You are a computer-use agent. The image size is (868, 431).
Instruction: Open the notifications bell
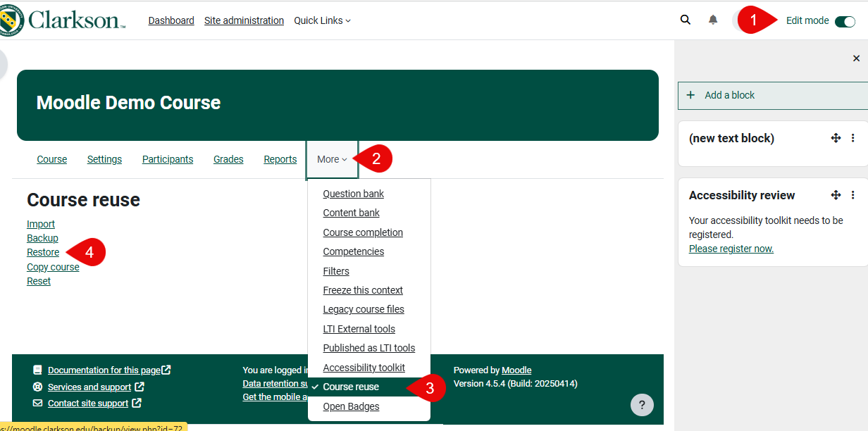point(713,20)
